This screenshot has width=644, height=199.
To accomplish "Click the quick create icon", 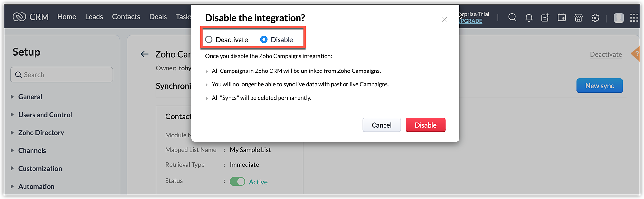I will 545,18.
